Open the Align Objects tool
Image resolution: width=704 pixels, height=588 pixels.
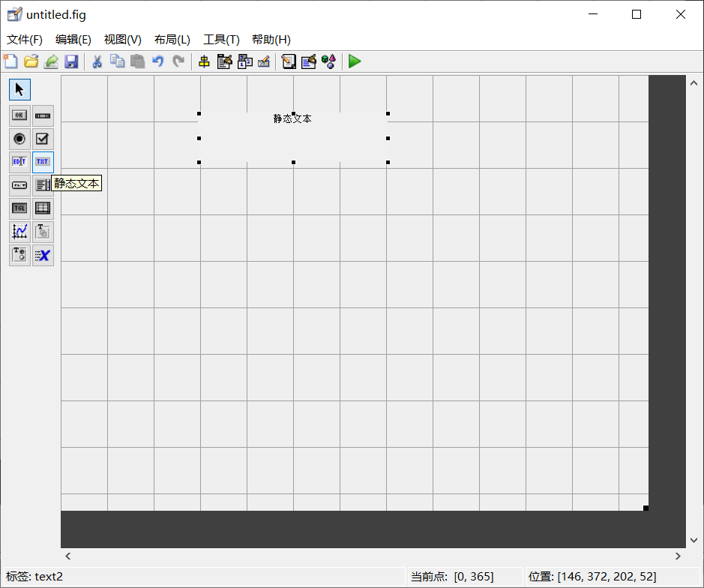point(204,61)
